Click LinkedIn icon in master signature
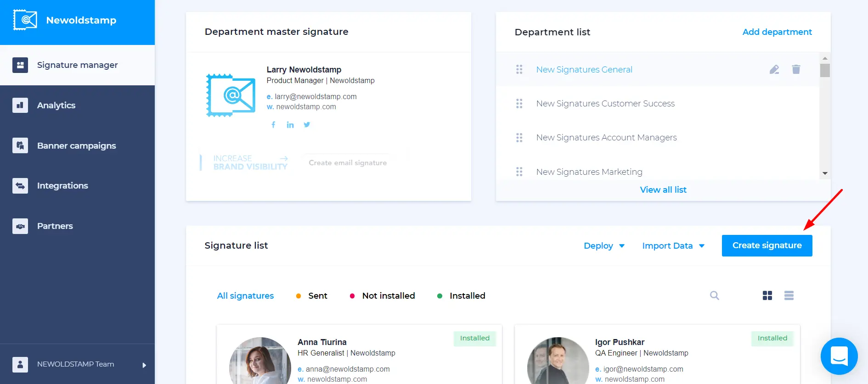This screenshot has width=868, height=384. (290, 125)
